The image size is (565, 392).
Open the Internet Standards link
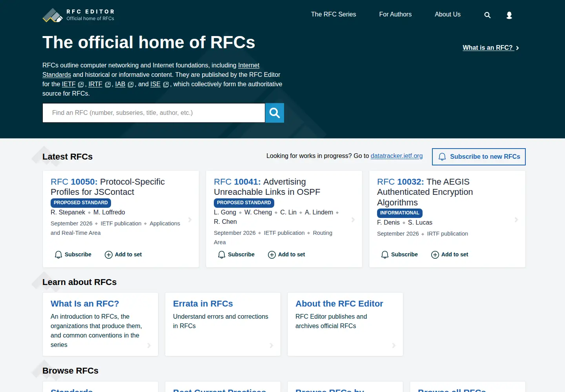[x=249, y=65]
